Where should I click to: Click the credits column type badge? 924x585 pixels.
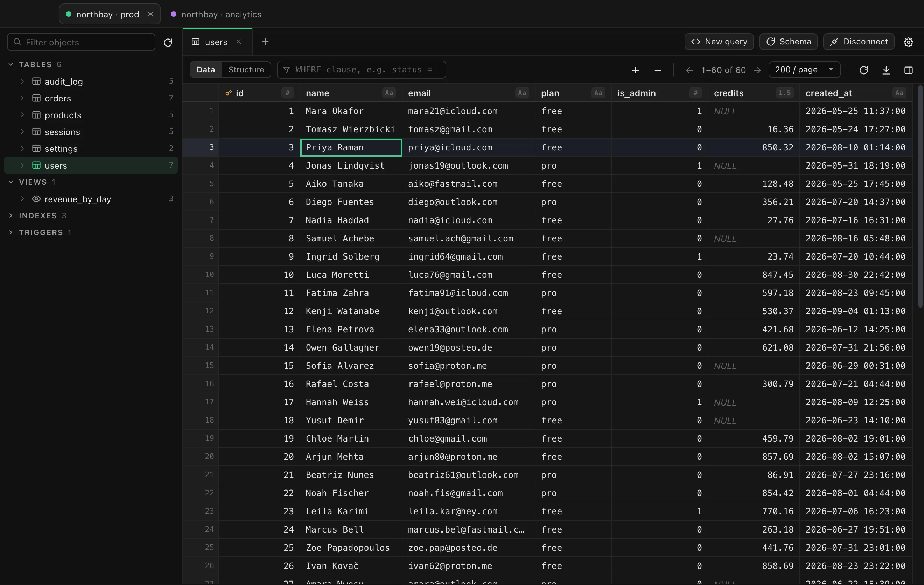pyautogui.click(x=784, y=93)
